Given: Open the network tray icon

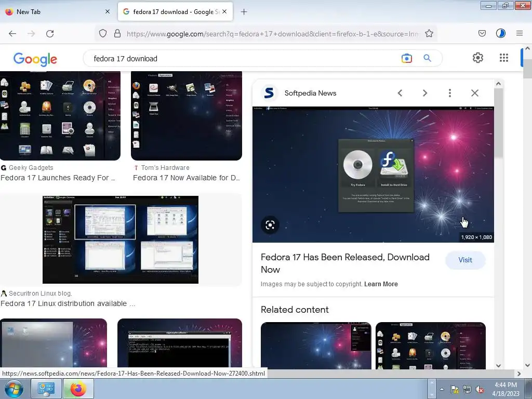Looking at the screenshot, I should pyautogui.click(x=467, y=390).
